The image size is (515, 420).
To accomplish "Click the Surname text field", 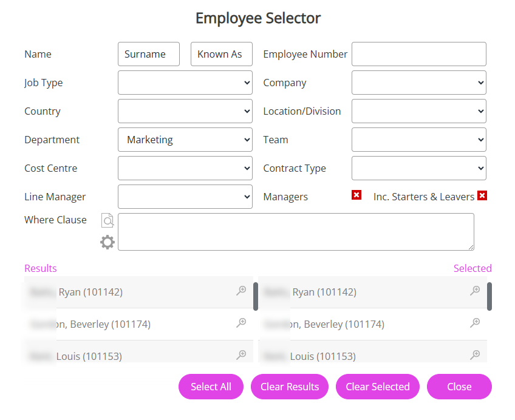I will tap(149, 54).
